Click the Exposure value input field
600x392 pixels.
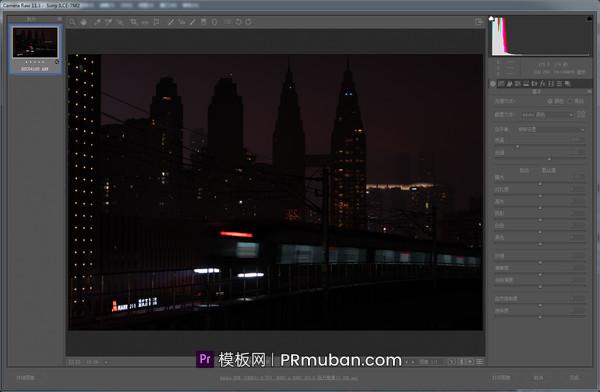(577, 177)
